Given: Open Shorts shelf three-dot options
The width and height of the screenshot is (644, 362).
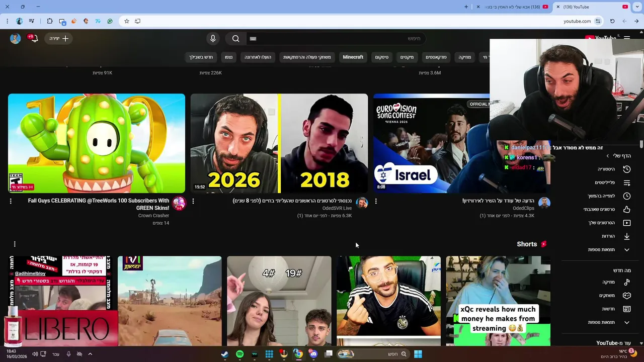Looking at the screenshot, I should pos(15,244).
